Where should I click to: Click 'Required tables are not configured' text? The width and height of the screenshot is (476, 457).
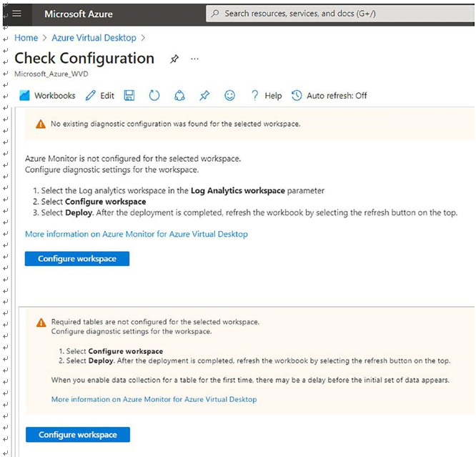click(x=155, y=322)
